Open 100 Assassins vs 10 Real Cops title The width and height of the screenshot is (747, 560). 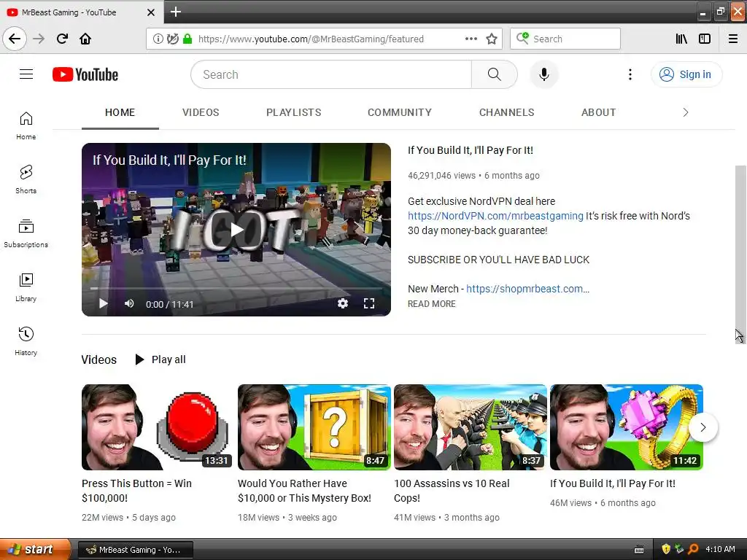click(452, 491)
